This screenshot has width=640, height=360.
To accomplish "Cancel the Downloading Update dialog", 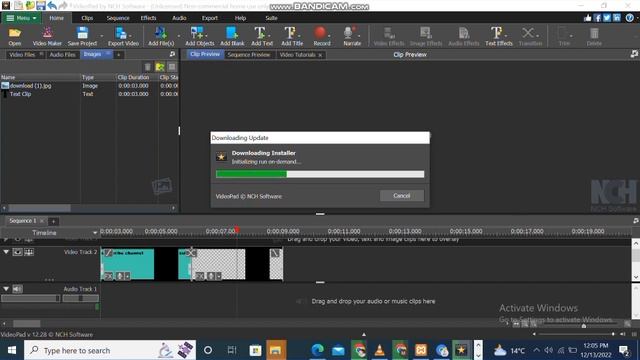I will pyautogui.click(x=402, y=196).
